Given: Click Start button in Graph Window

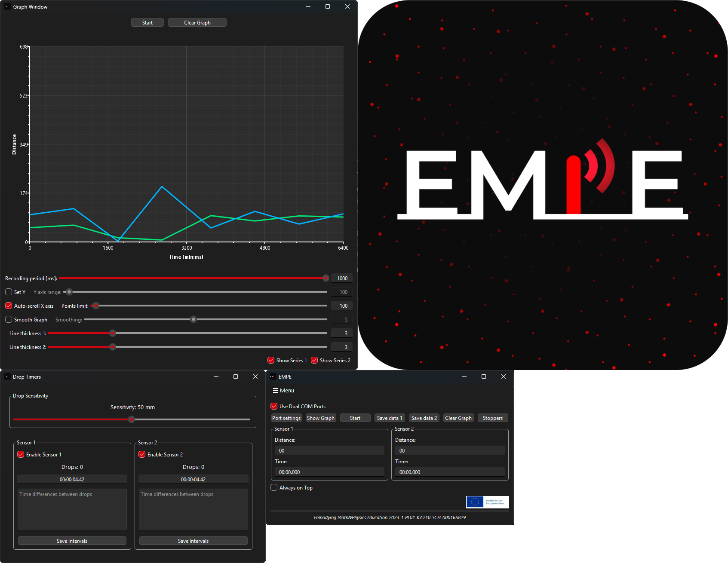Looking at the screenshot, I should point(147,23).
